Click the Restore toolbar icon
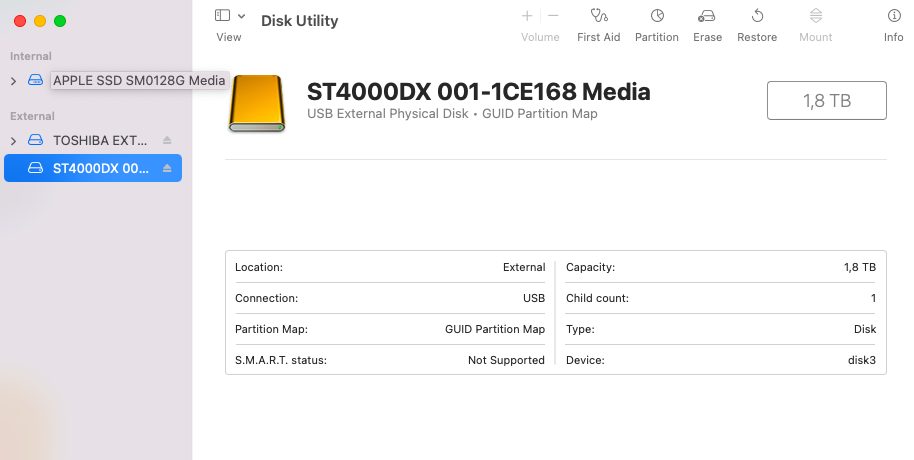 tap(757, 16)
